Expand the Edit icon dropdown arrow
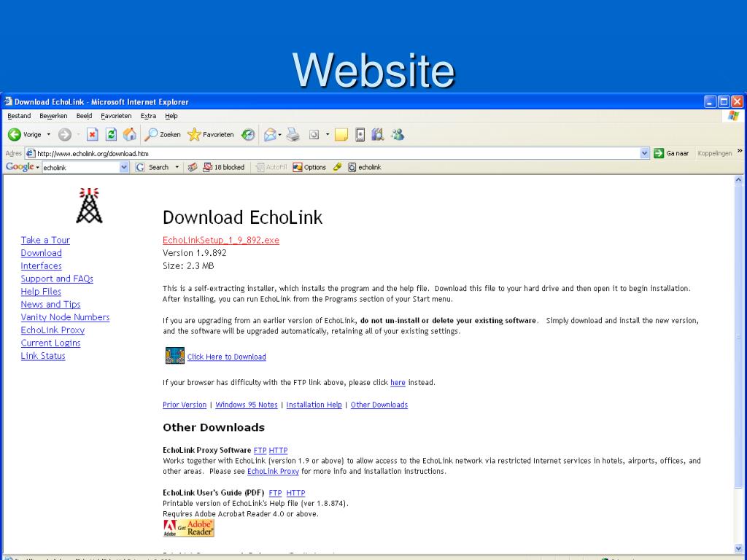 (328, 135)
